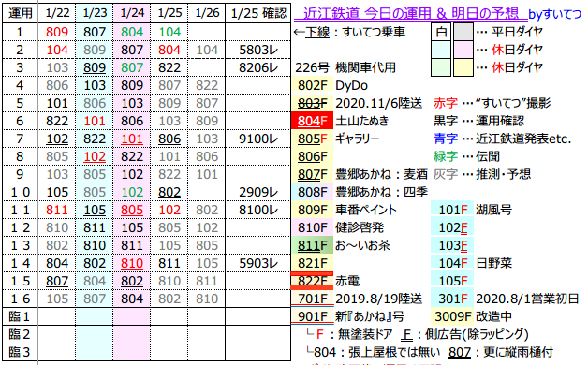Select underlined 807 in row 15 under 1/22

[57, 282]
